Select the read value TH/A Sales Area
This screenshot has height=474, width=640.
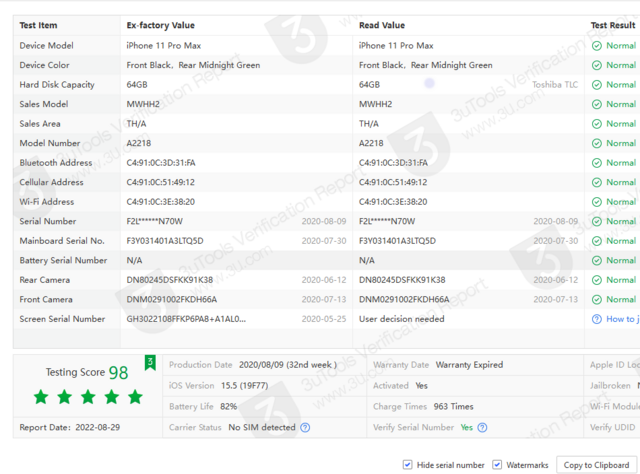[x=369, y=124]
